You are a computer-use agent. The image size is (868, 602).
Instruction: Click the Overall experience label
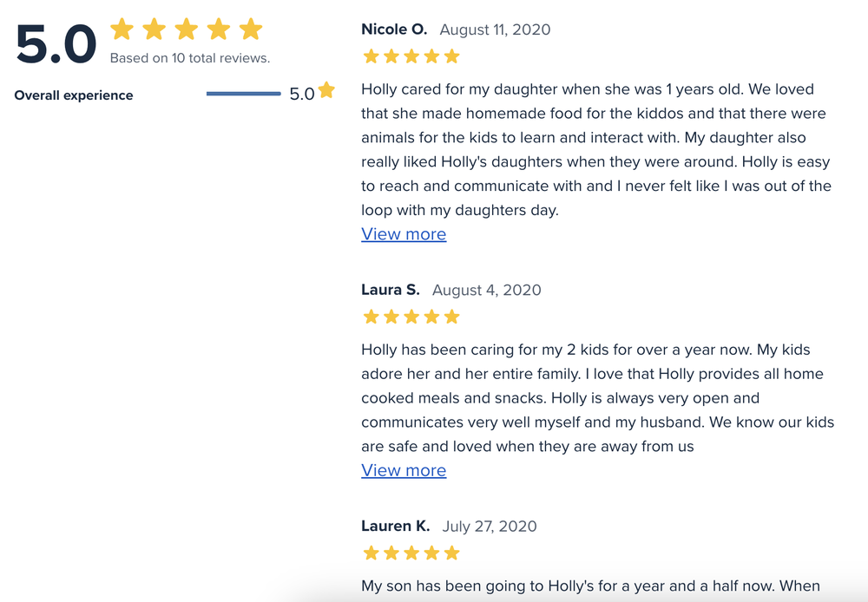pos(74,95)
